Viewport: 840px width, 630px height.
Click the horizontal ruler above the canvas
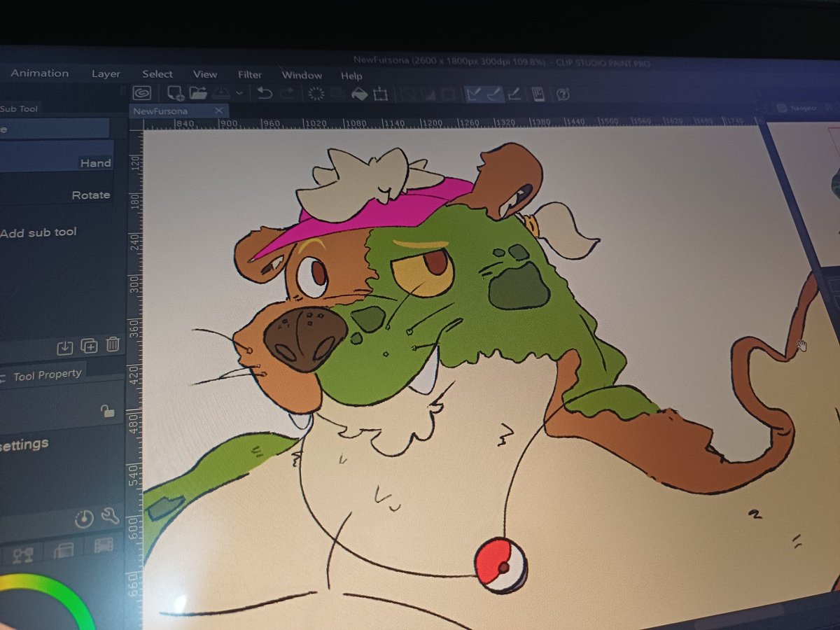click(x=451, y=123)
